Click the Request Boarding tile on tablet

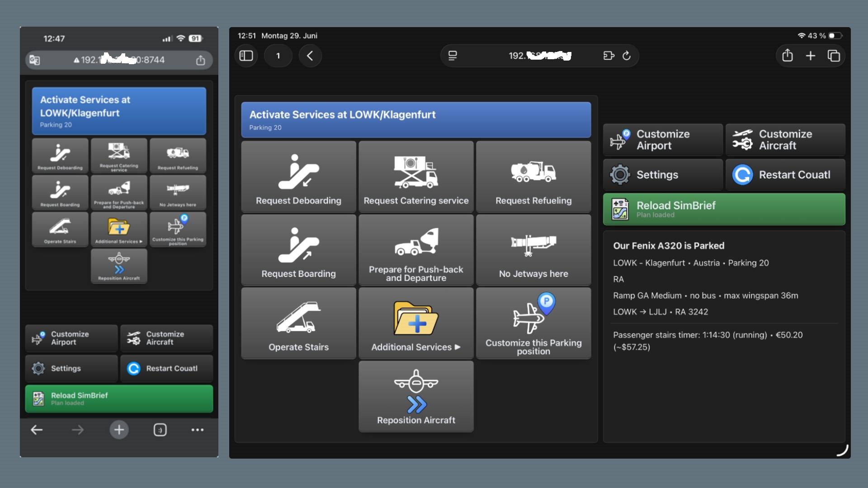[298, 250]
